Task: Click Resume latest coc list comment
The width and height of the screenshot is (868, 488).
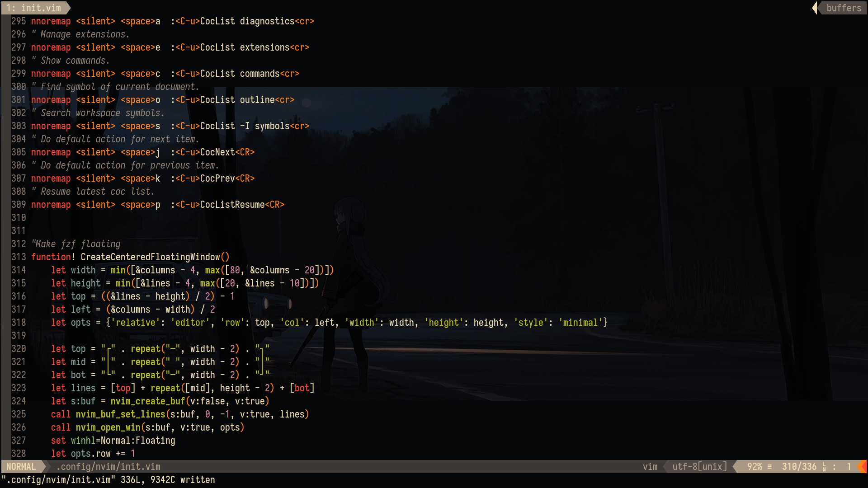Action: 93,192
